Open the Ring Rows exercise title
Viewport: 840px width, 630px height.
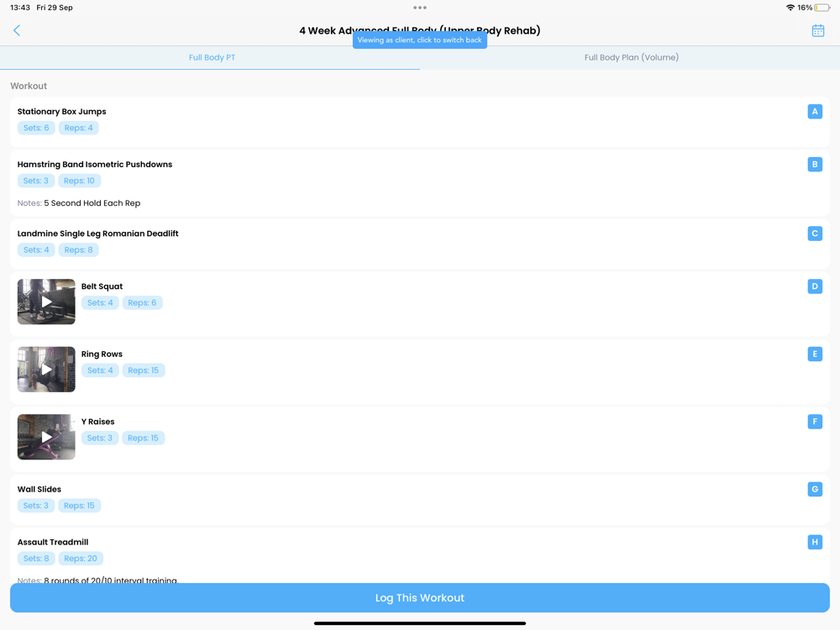[x=102, y=354]
